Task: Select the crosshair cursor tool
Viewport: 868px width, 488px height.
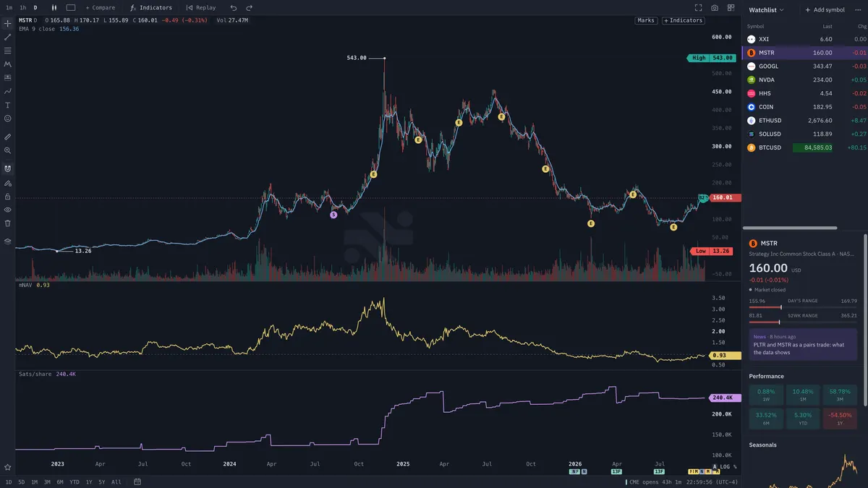Action: (x=7, y=24)
